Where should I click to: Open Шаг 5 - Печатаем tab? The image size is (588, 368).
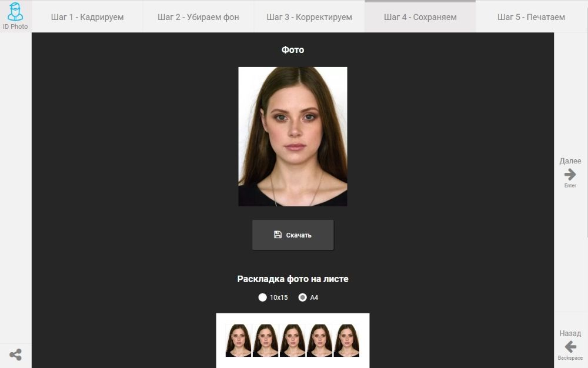pyautogui.click(x=531, y=17)
